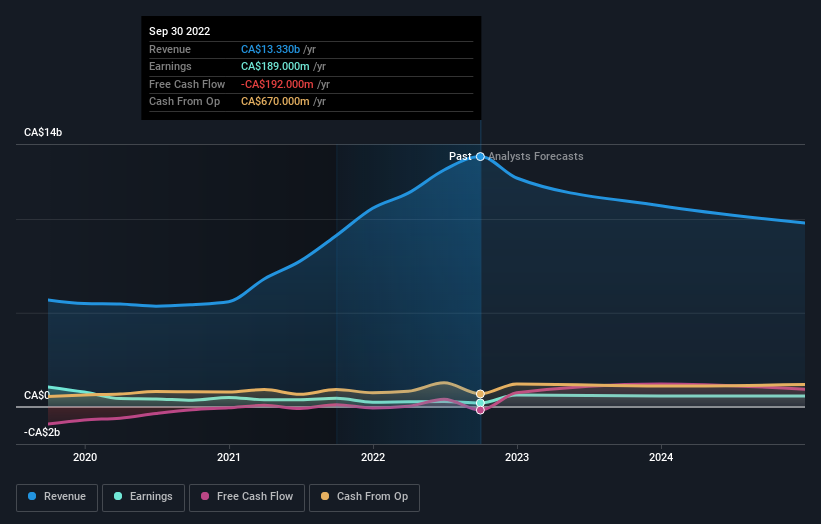The width and height of the screenshot is (821, 524).
Task: Toggle the Cash From Op legend series
Action: click(x=364, y=497)
